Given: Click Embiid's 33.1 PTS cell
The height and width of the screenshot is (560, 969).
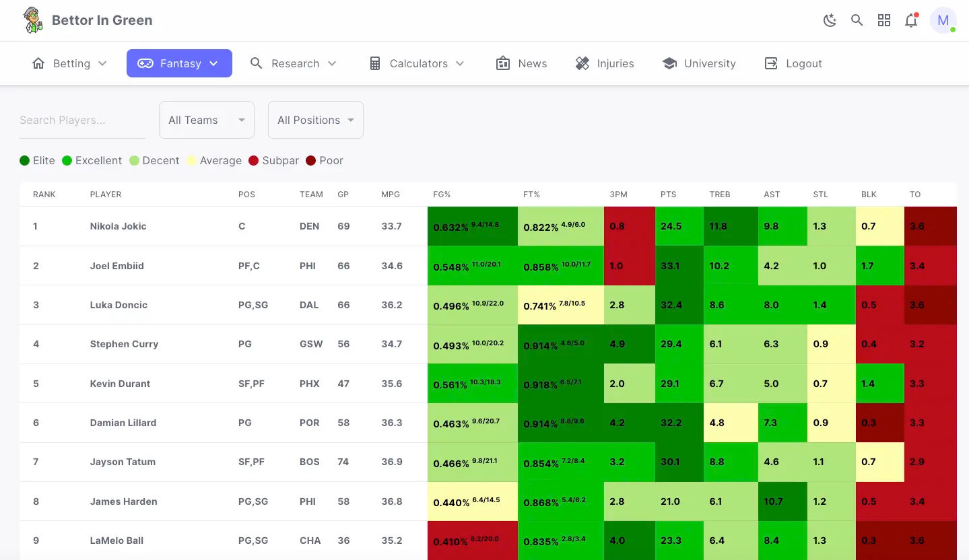Looking at the screenshot, I should tap(679, 266).
